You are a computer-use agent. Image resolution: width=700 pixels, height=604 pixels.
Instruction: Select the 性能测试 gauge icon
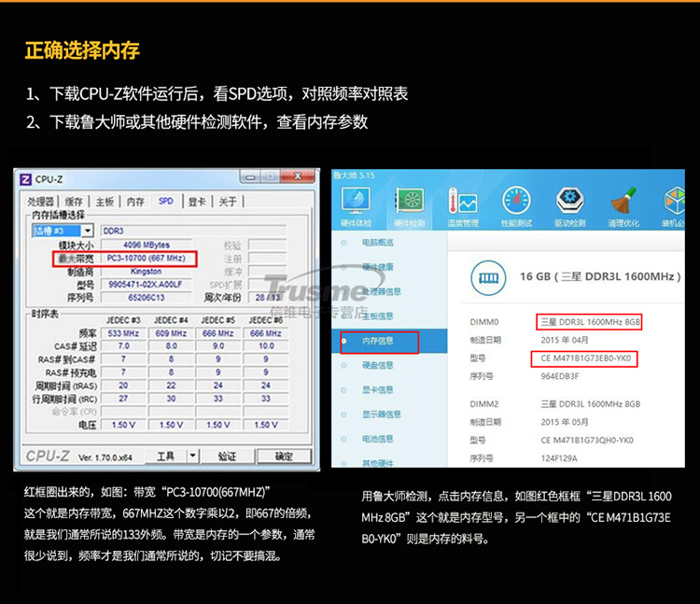[x=516, y=201]
